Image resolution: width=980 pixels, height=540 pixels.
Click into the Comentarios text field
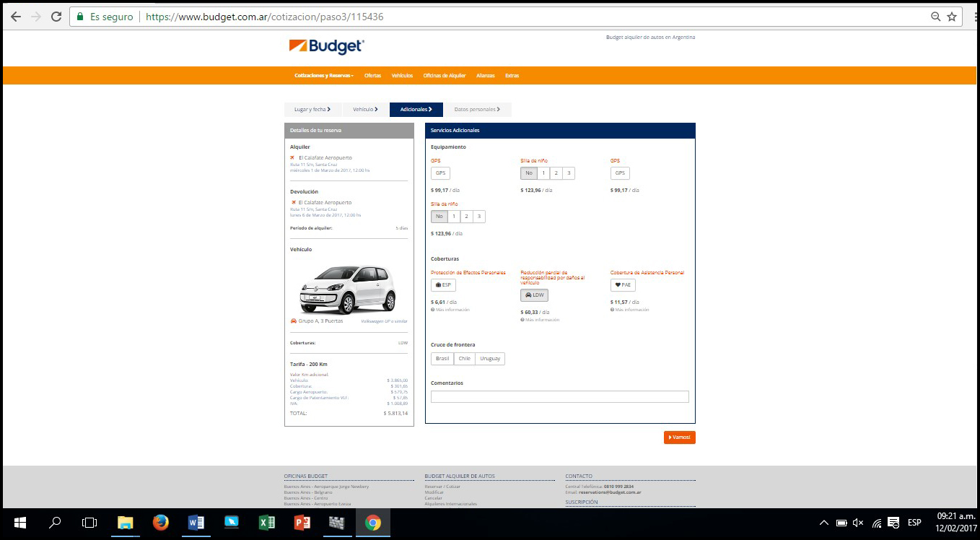559,396
